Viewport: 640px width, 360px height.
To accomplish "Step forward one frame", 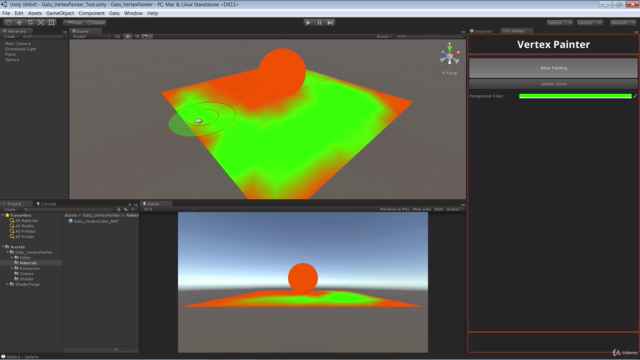I will pos(330,22).
